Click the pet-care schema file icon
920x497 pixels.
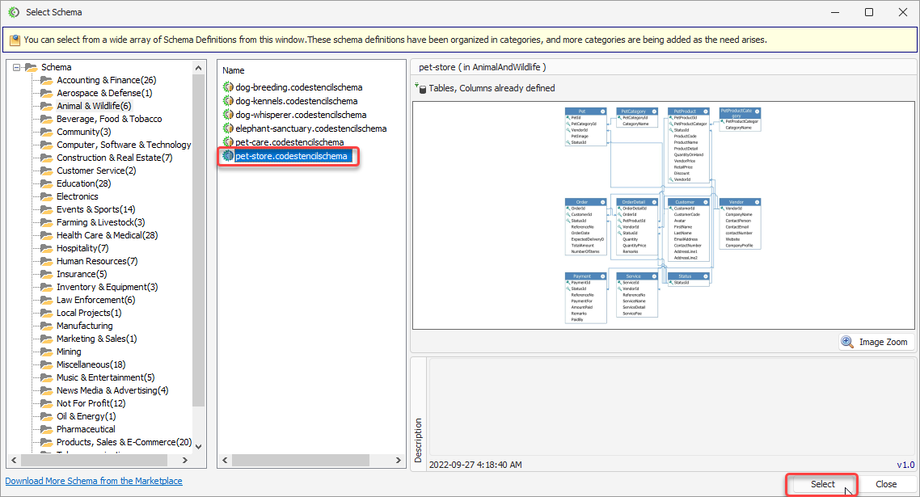(228, 143)
